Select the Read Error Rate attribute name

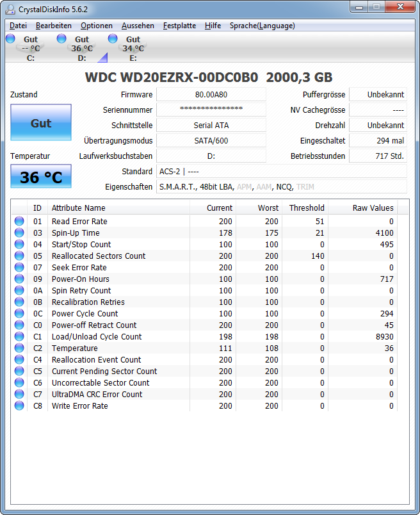[x=79, y=222]
